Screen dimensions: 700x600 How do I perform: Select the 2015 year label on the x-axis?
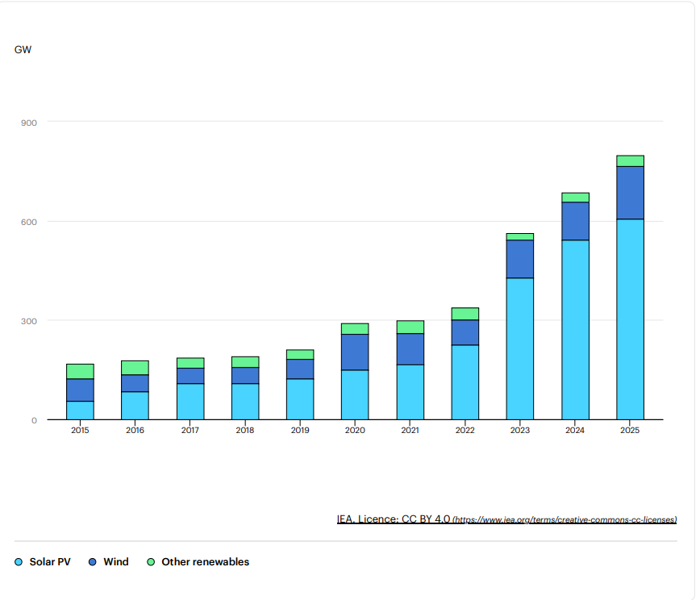(x=79, y=430)
